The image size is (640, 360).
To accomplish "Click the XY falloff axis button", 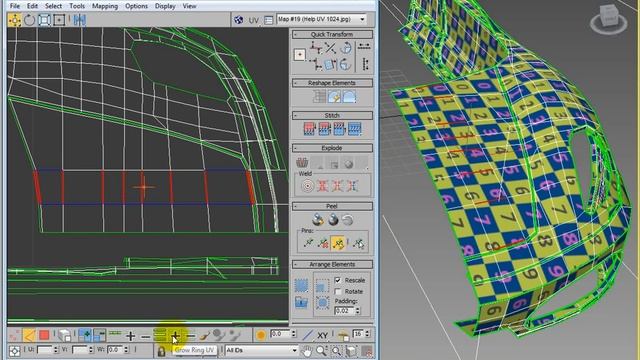I will coord(322,336).
